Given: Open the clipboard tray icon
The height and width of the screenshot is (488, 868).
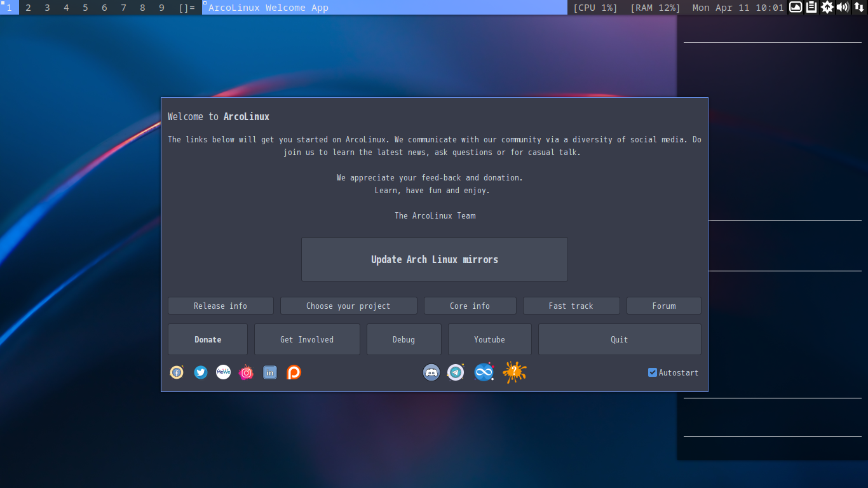Looking at the screenshot, I should click(x=811, y=7).
